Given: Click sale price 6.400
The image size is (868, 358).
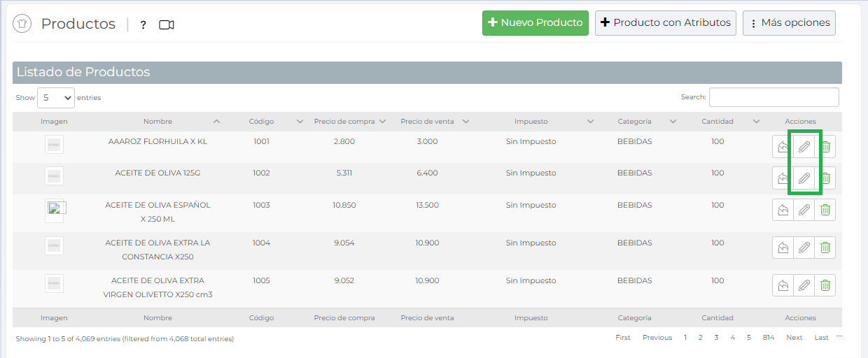Looking at the screenshot, I should coord(427,173).
